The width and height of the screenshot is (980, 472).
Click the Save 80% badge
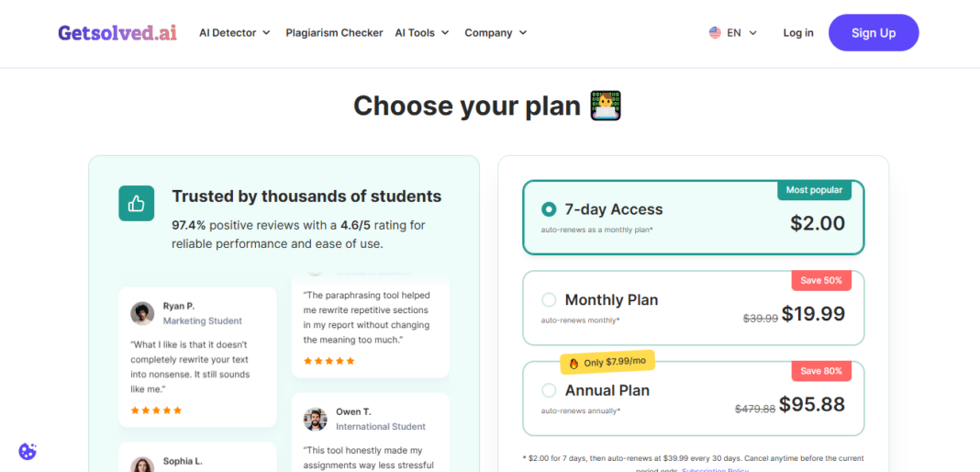[821, 371]
